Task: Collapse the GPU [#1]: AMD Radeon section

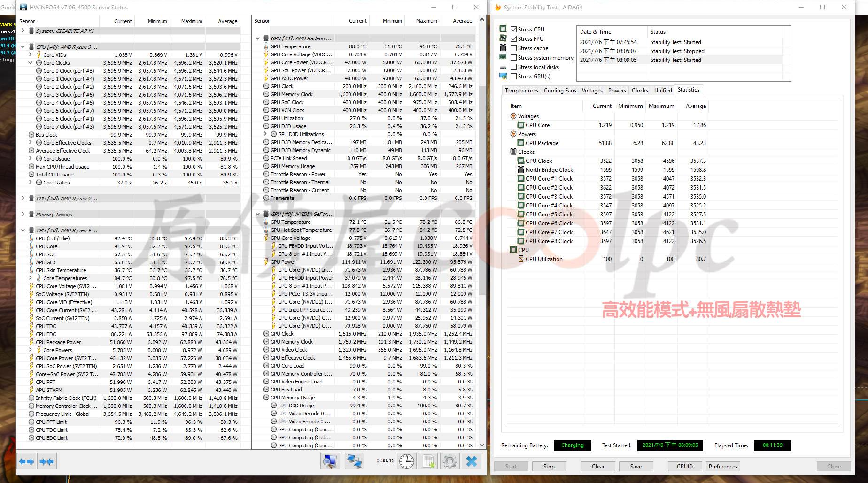Action: (x=257, y=38)
